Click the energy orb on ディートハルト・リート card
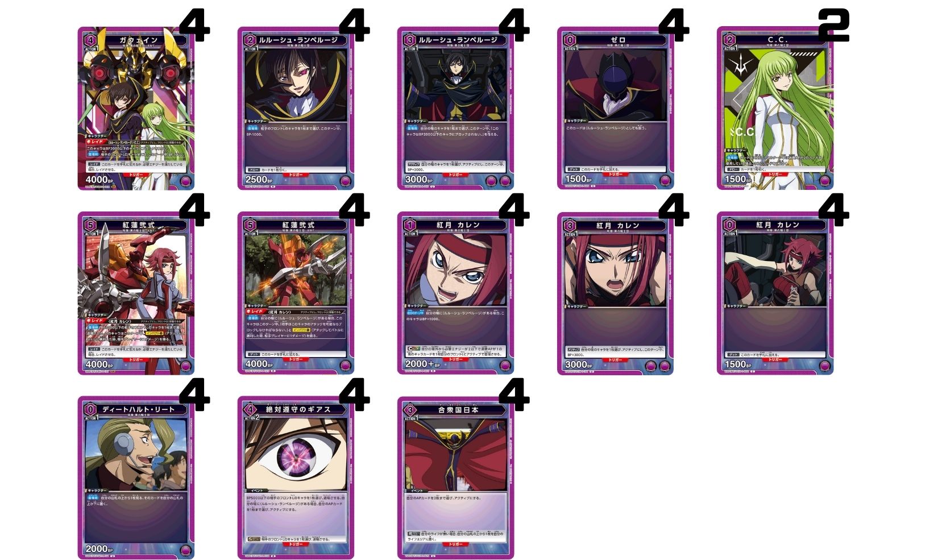 click(x=185, y=550)
